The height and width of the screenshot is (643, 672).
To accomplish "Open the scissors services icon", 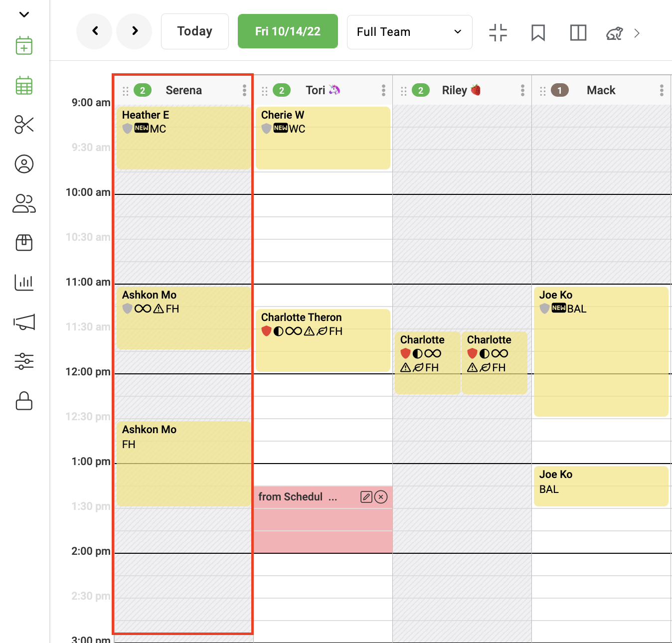I will click(24, 125).
